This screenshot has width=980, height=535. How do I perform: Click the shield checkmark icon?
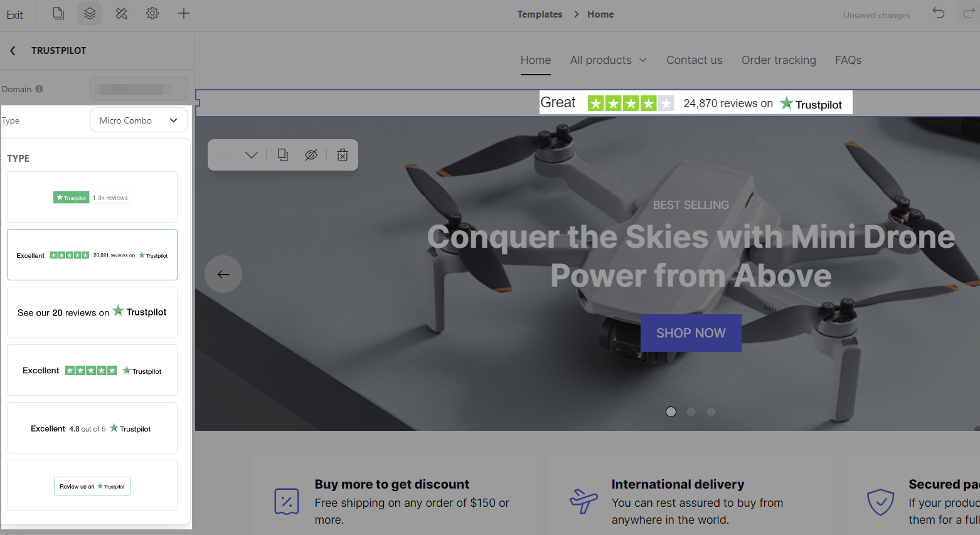pos(881,502)
